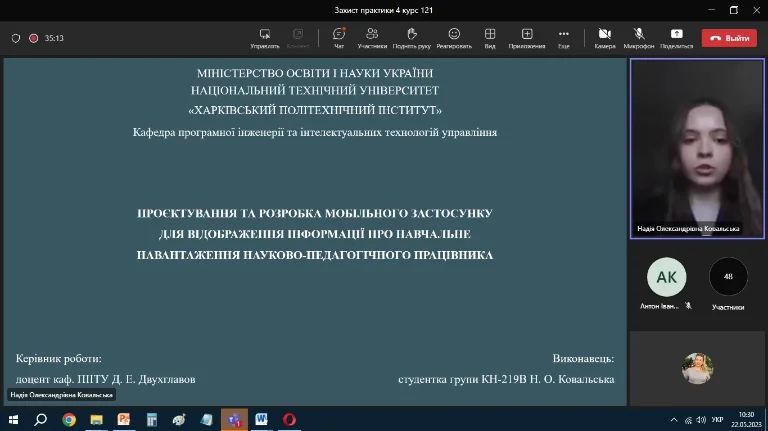Image resolution: width=768 pixels, height=431 pixels.
Task: Click the Управлять control button
Action: [x=265, y=37]
